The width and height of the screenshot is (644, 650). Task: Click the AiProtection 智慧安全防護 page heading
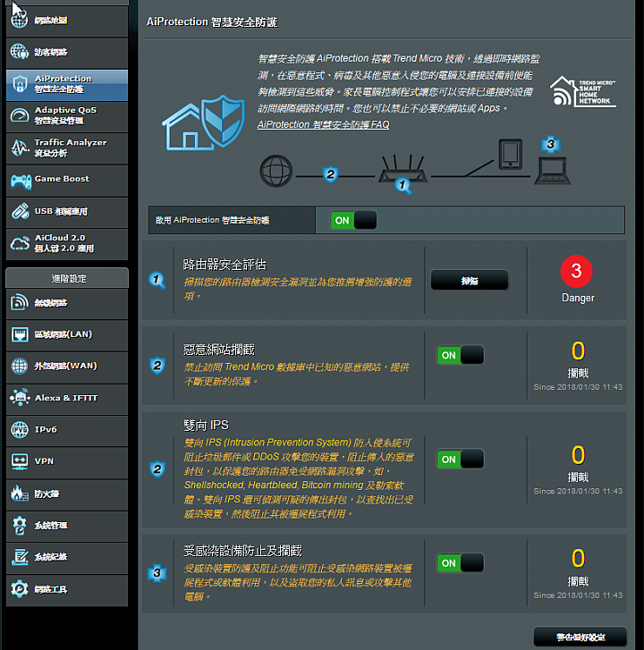coord(212,21)
